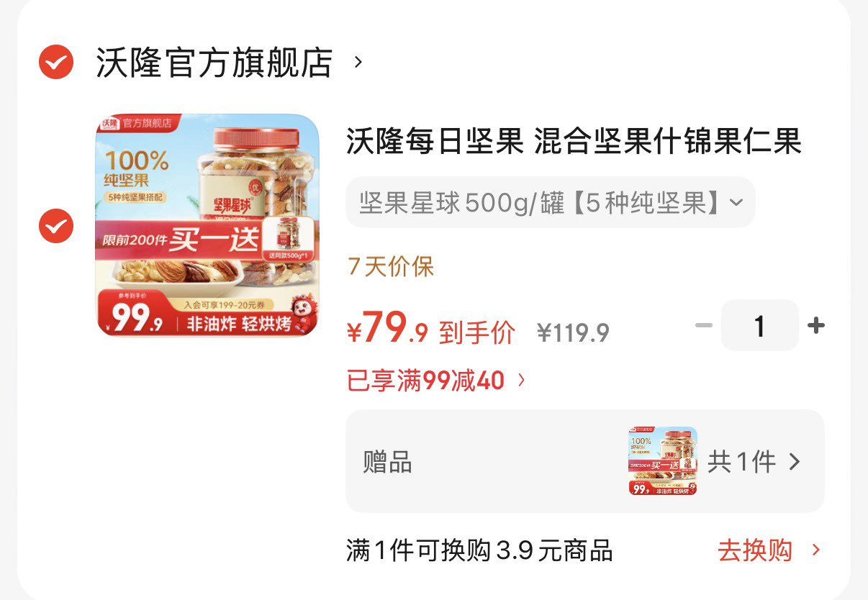Viewport: 868px width, 600px height.
Task: View the 7天价保 price guarantee tag
Action: tap(391, 267)
